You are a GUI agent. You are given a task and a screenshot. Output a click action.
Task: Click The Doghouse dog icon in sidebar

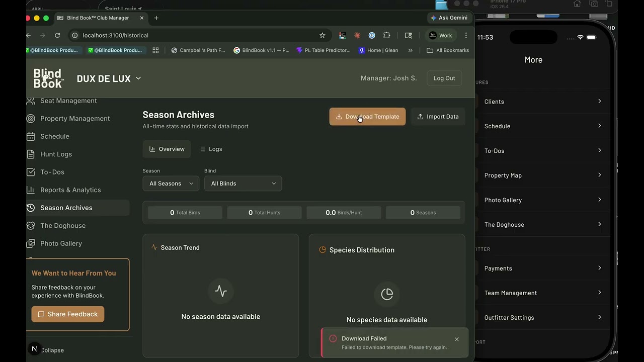(31, 226)
